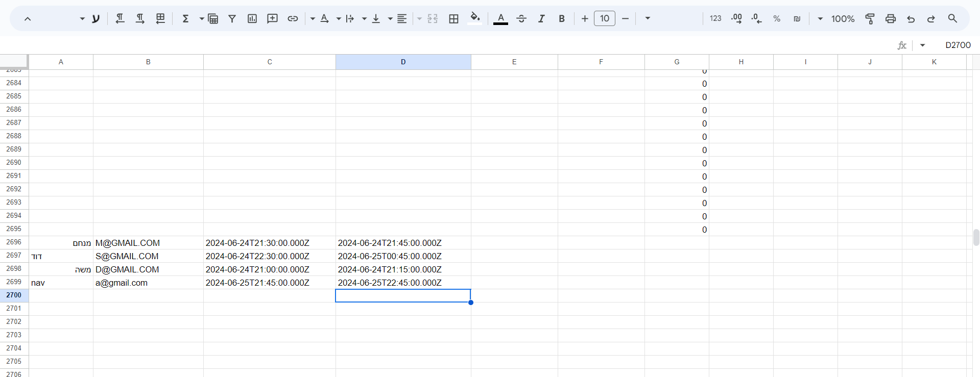Select row 2700 header
The height and width of the screenshot is (377, 980).
click(x=14, y=295)
